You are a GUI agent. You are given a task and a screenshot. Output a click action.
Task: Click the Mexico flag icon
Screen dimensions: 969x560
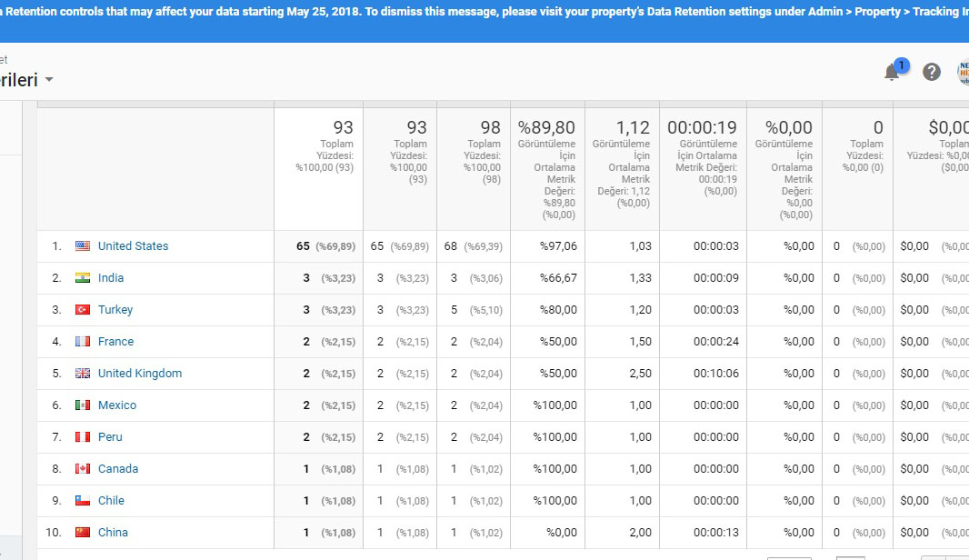pos(83,405)
